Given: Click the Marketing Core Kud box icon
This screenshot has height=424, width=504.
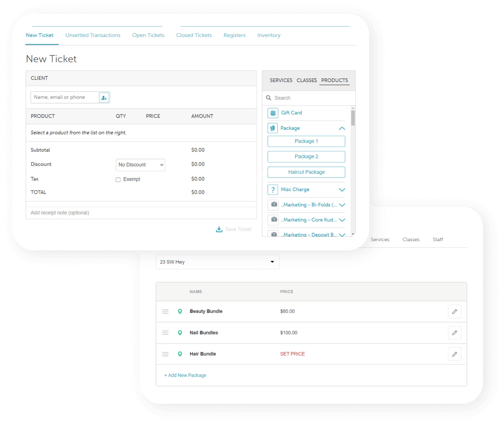Looking at the screenshot, I should tap(273, 220).
